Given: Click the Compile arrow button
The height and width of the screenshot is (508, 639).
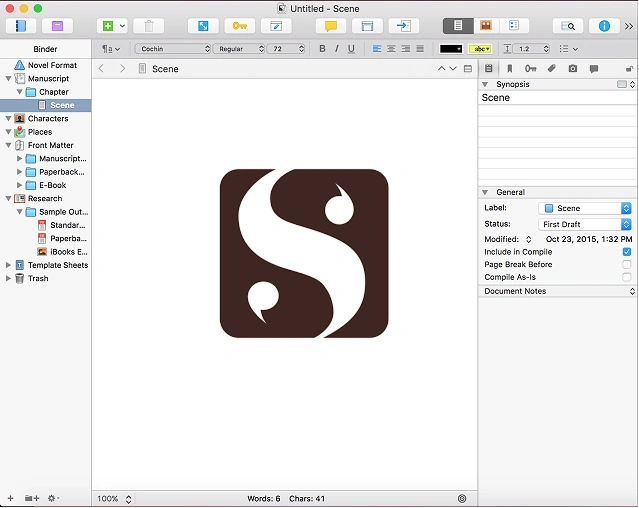Looking at the screenshot, I should point(404,26).
